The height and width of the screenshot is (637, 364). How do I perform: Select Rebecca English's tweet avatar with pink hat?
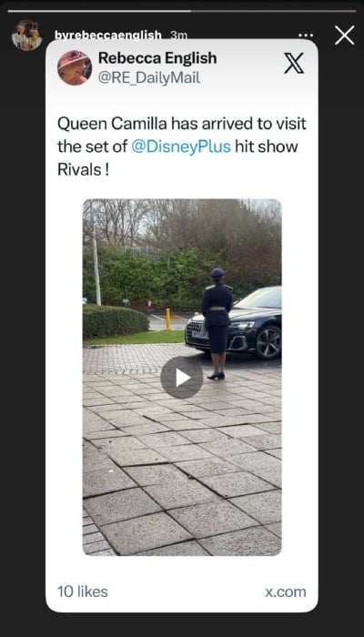75,68
